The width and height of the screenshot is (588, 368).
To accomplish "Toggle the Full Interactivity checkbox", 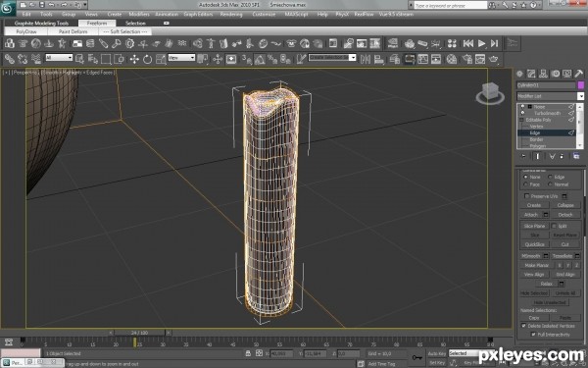I will pyautogui.click(x=533, y=335).
